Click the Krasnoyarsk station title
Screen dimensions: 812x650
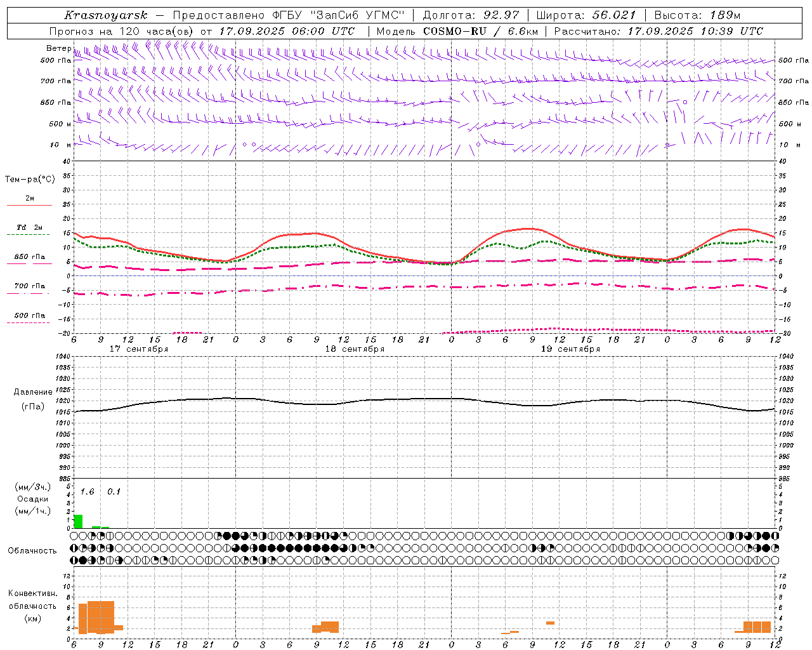pyautogui.click(x=106, y=15)
